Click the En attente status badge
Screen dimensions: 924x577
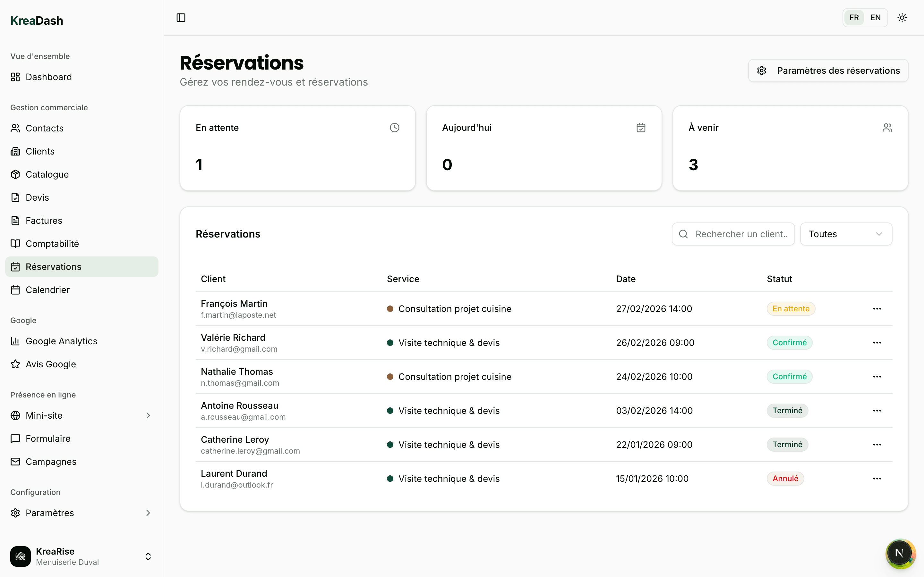pos(791,309)
